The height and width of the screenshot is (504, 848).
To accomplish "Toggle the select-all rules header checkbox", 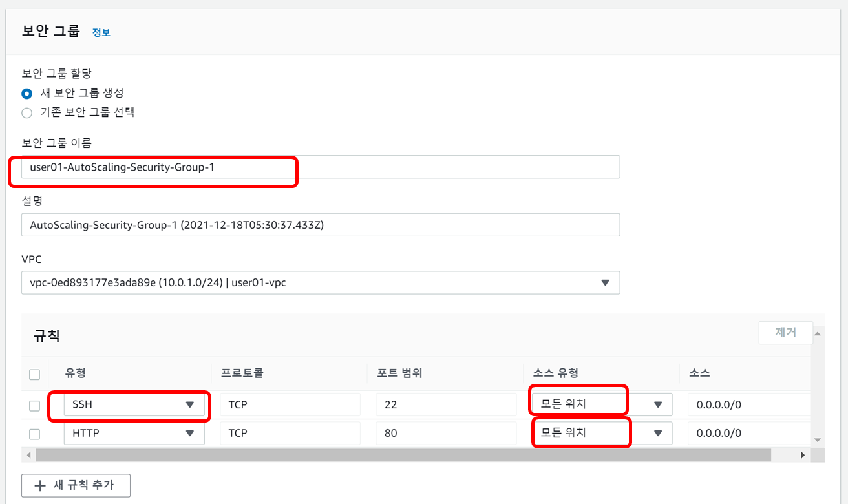I will [35, 375].
